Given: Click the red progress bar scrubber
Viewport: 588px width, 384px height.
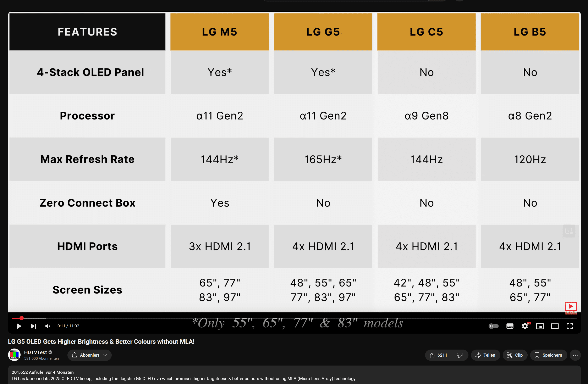Looking at the screenshot, I should (22, 318).
